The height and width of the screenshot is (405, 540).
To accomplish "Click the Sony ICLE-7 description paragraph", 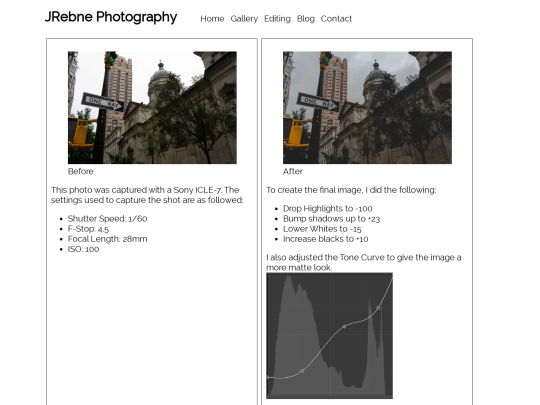I will tap(147, 195).
